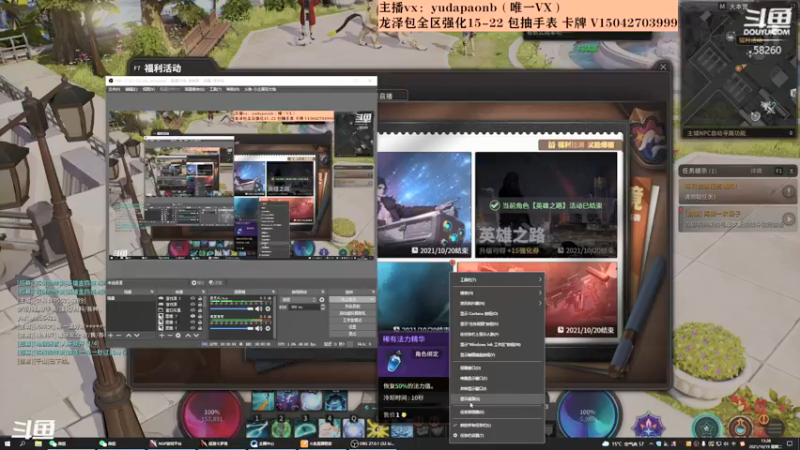Activate skill slot Q on game hotbar

tap(354, 429)
